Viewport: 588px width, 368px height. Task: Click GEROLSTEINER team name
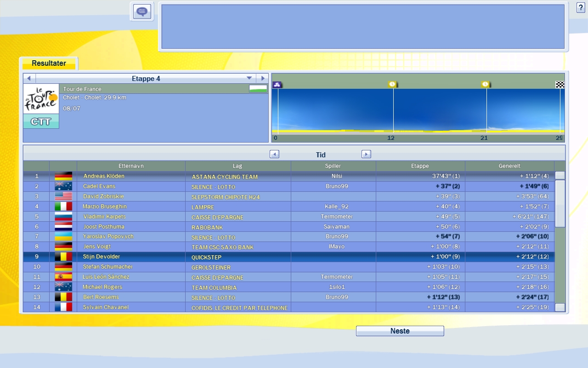point(211,268)
